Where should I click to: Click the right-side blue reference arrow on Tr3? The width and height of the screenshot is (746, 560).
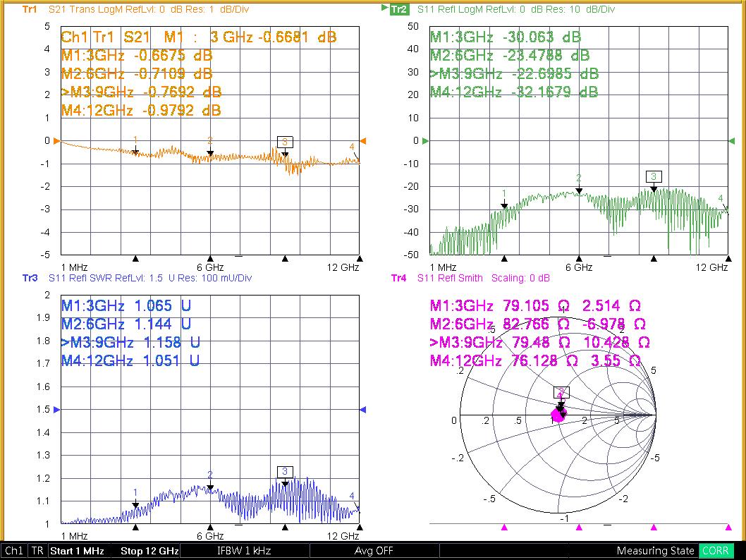363,409
